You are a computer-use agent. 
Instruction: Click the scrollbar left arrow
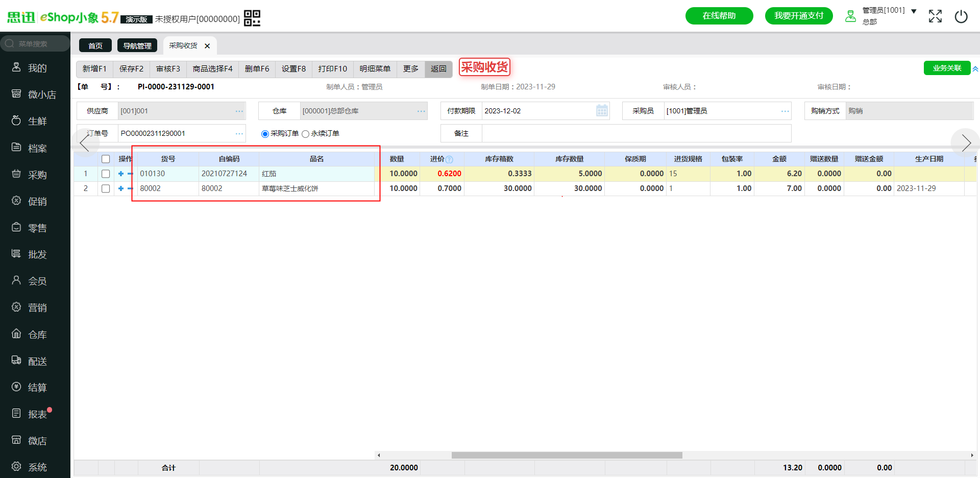tap(378, 455)
